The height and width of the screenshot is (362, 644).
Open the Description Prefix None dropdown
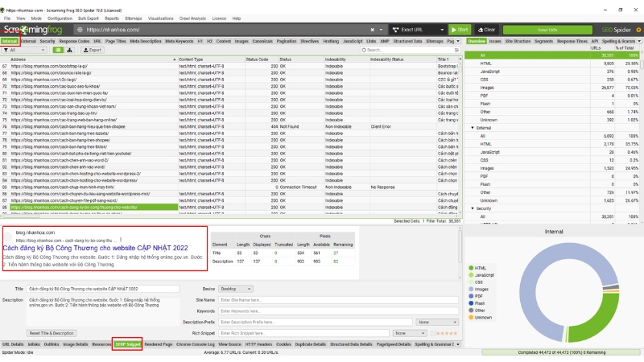(437, 323)
